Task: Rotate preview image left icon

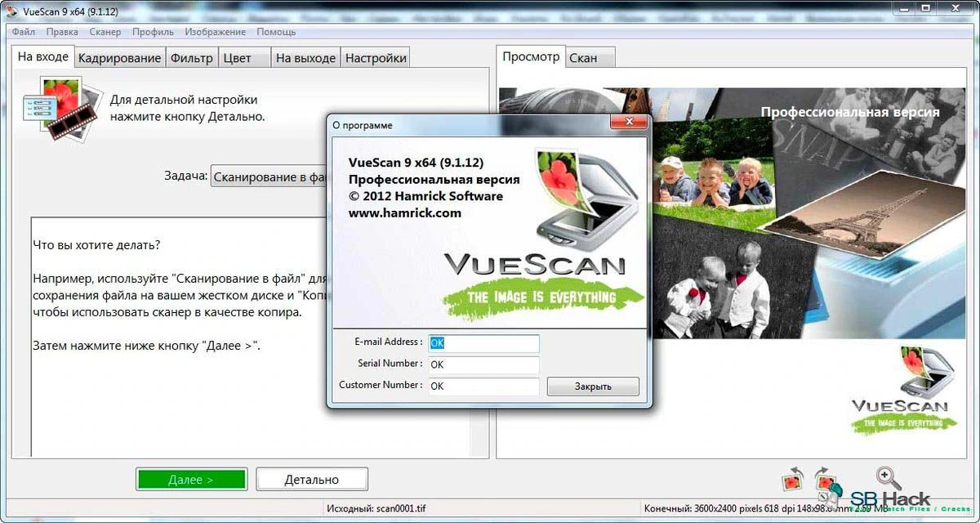Action: pos(792,480)
